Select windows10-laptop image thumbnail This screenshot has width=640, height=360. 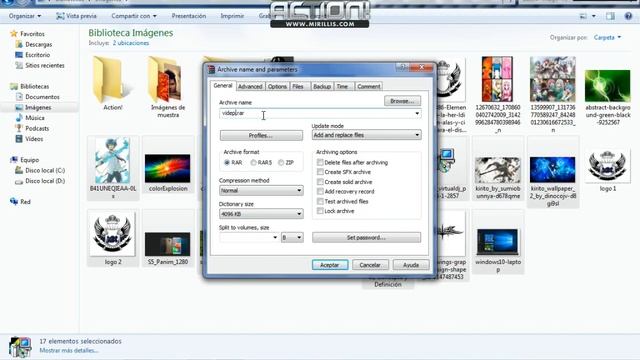pyautogui.click(x=498, y=242)
